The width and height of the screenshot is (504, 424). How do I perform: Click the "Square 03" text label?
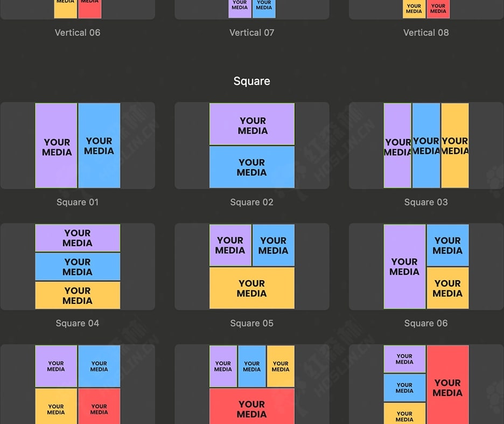click(x=426, y=203)
